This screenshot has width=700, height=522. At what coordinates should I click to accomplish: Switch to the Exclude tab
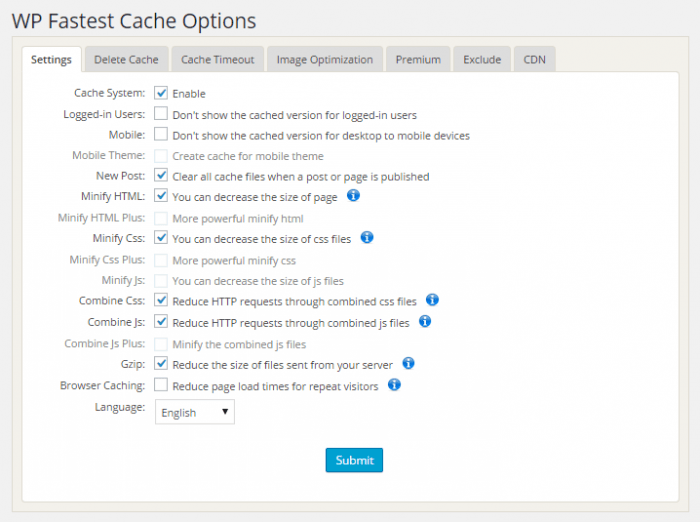482,59
